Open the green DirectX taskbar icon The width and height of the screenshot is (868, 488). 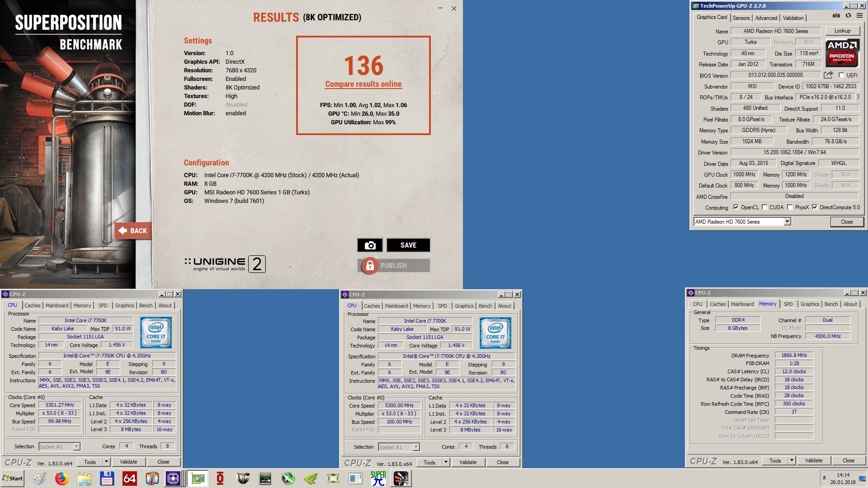(x=333, y=479)
